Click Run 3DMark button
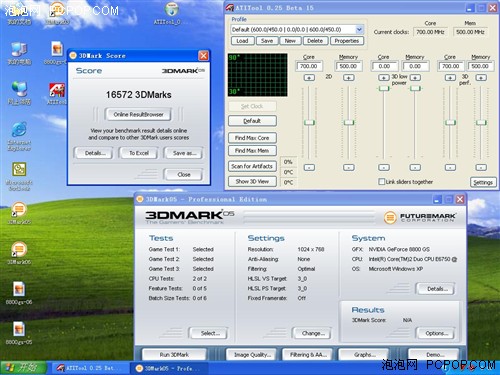The image size is (500, 375). [x=174, y=355]
